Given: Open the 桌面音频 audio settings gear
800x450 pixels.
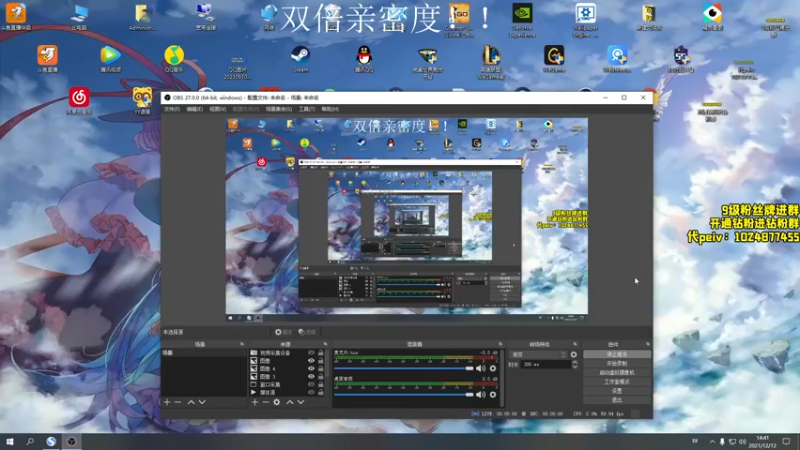Looking at the screenshot, I should (x=493, y=394).
